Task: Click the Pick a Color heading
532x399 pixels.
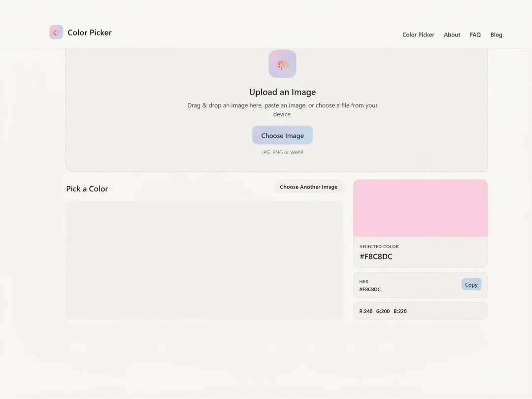Action: [x=87, y=189]
